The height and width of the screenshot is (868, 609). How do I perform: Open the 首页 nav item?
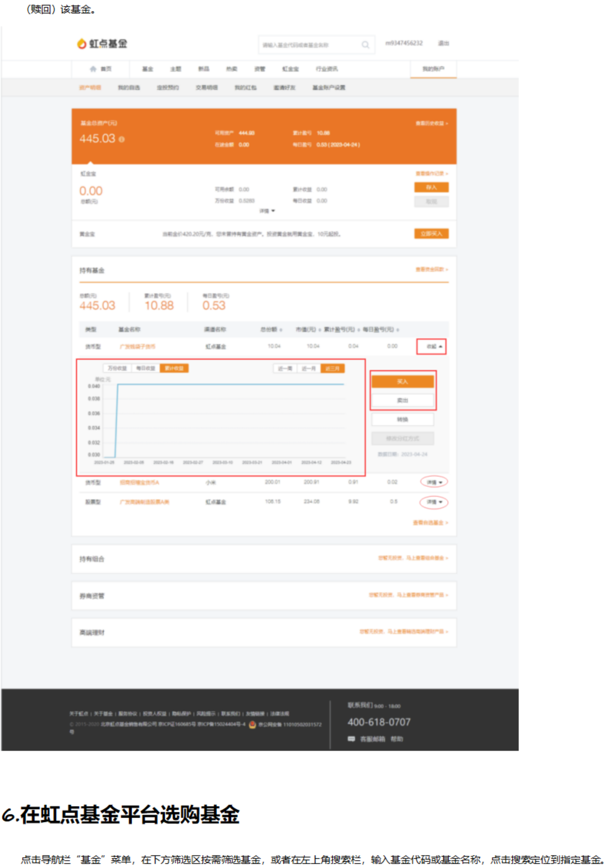click(x=101, y=69)
